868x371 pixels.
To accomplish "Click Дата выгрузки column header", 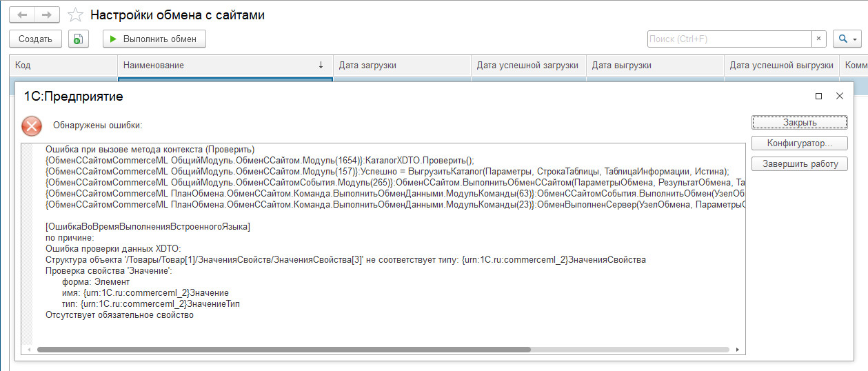I will pyautogui.click(x=656, y=66).
